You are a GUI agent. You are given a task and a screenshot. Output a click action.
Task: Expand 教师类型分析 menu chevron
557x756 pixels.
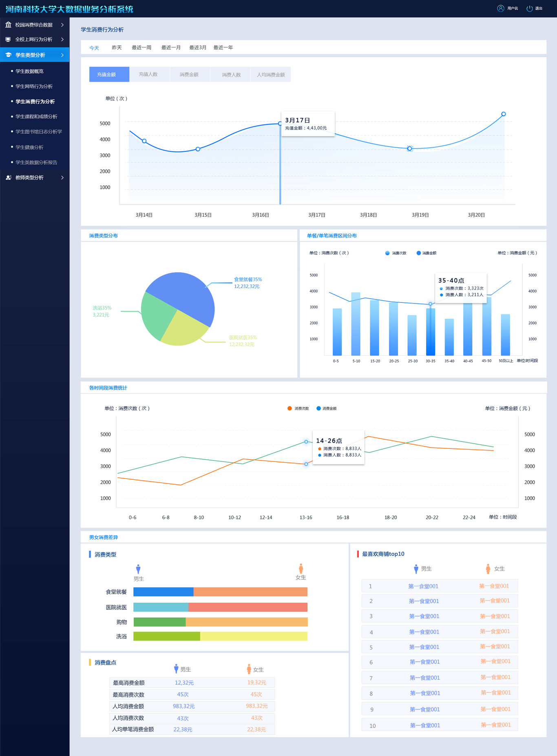[x=62, y=177]
